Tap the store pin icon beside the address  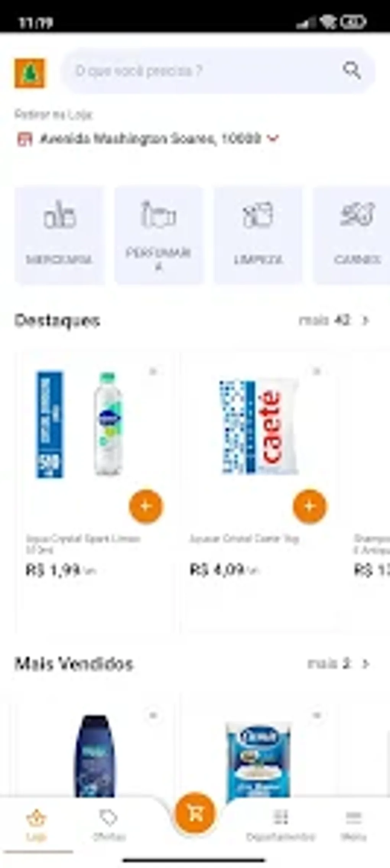tap(24, 138)
